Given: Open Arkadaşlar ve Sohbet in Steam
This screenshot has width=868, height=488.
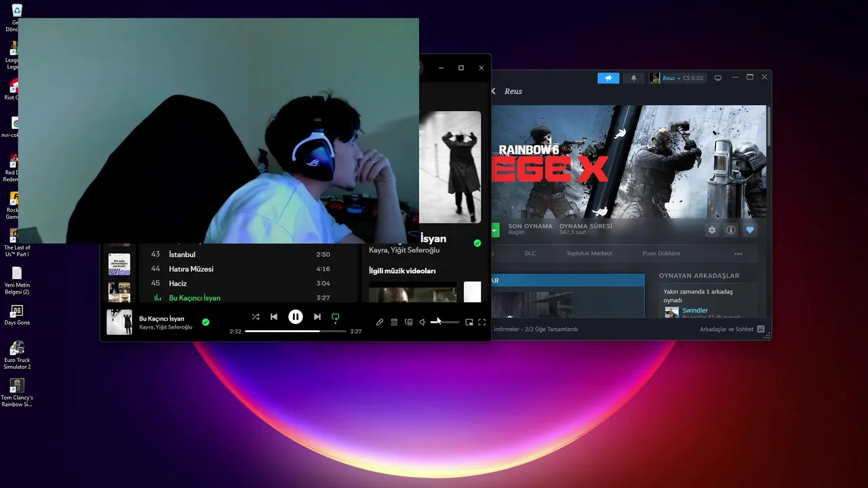Looking at the screenshot, I should tap(726, 329).
